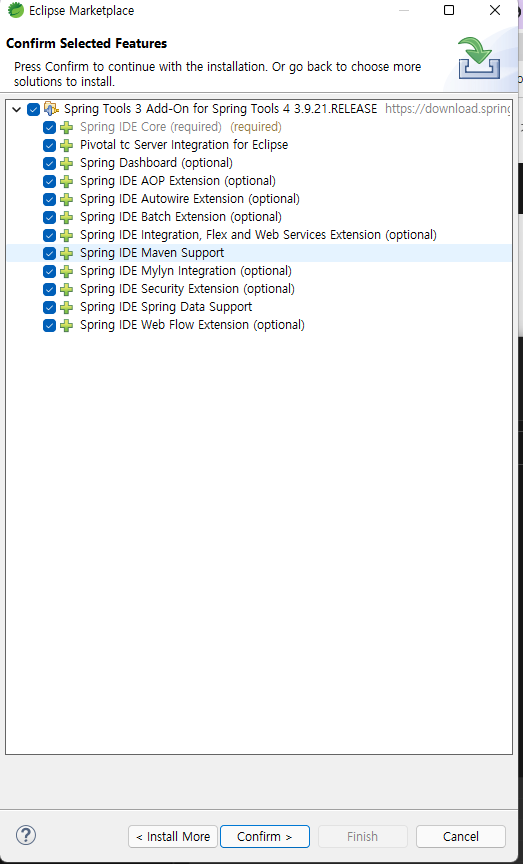This screenshot has height=864, width=523.
Task: Click the install arrow graphic in header
Action: click(x=479, y=58)
